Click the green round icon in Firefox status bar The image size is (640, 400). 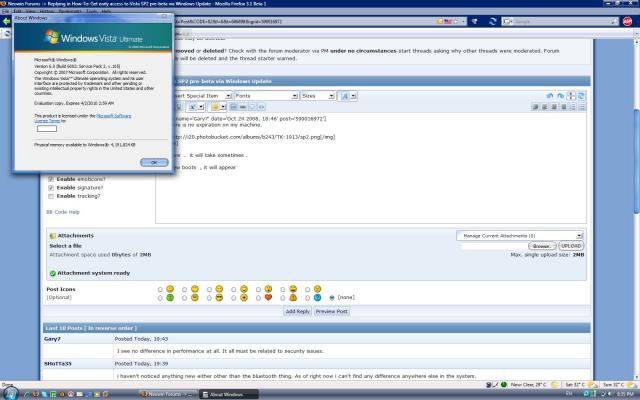pyautogui.click(x=504, y=384)
